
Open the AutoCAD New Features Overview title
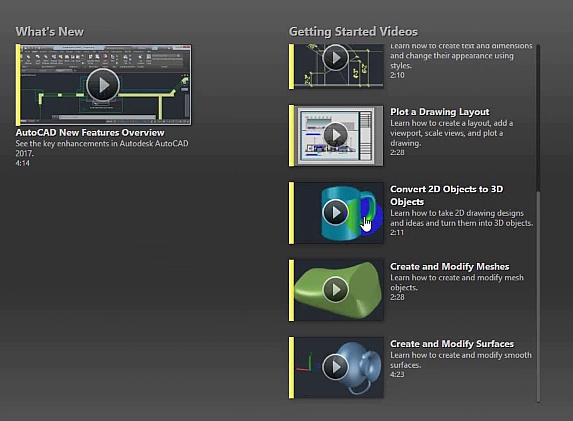[x=90, y=132]
